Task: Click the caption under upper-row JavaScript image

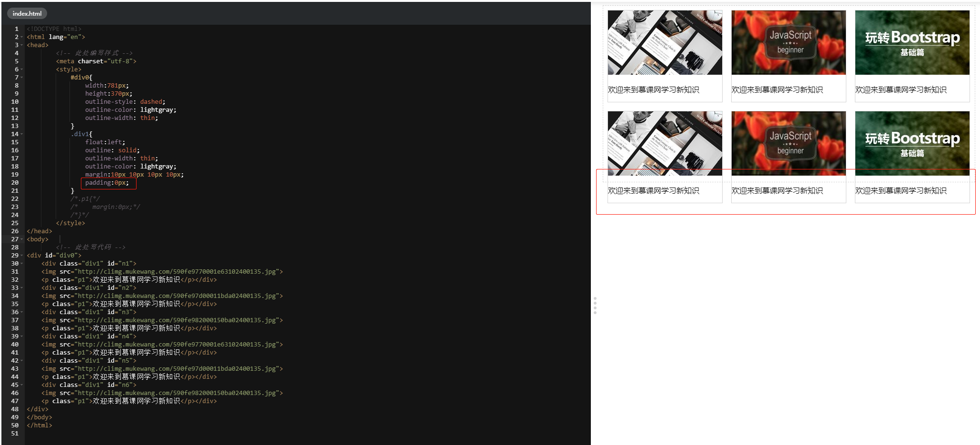Action: [777, 90]
